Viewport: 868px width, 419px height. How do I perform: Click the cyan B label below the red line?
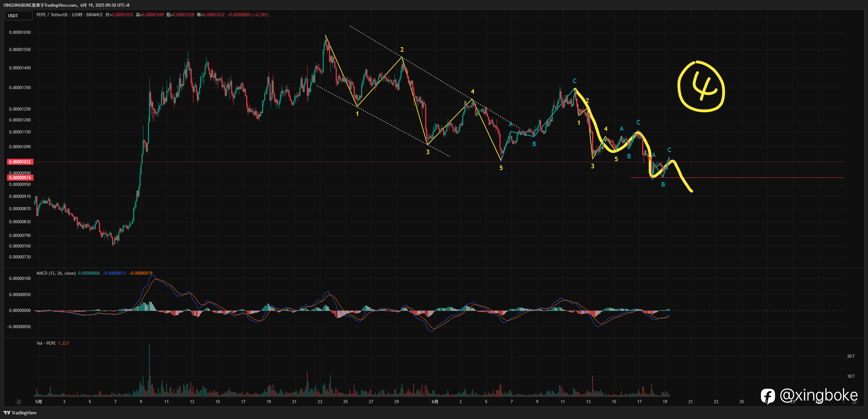(x=663, y=185)
